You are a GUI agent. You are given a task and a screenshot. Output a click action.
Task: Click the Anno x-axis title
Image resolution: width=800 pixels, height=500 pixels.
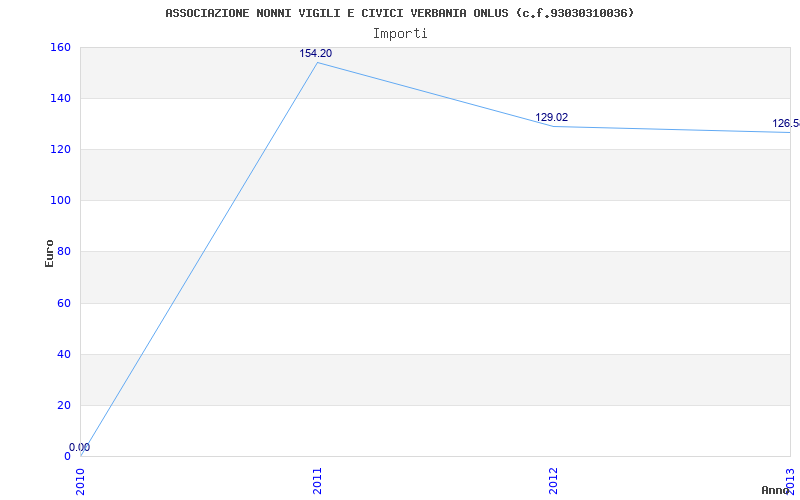pos(775,490)
